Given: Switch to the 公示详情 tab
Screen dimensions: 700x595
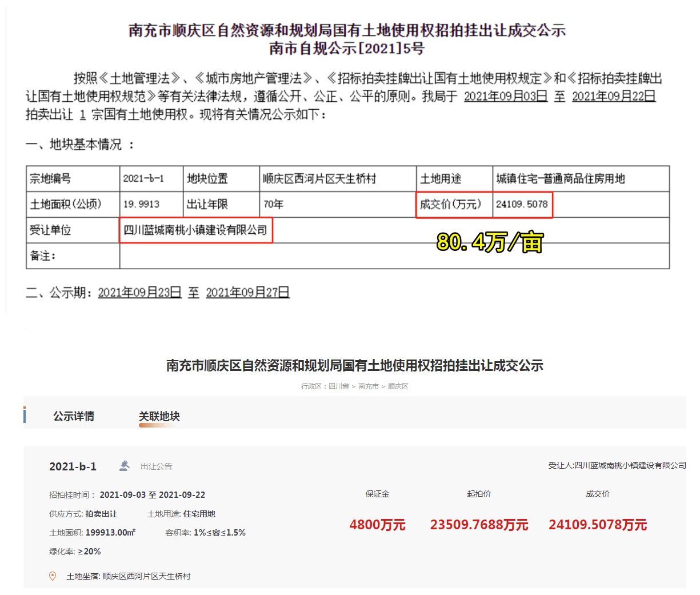Looking at the screenshot, I should point(73,416).
